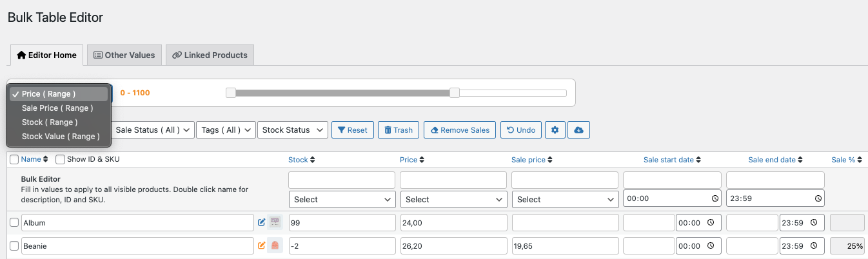Choose Stock Value ( Range ) from the menu
This screenshot has height=259, width=868.
tap(61, 137)
